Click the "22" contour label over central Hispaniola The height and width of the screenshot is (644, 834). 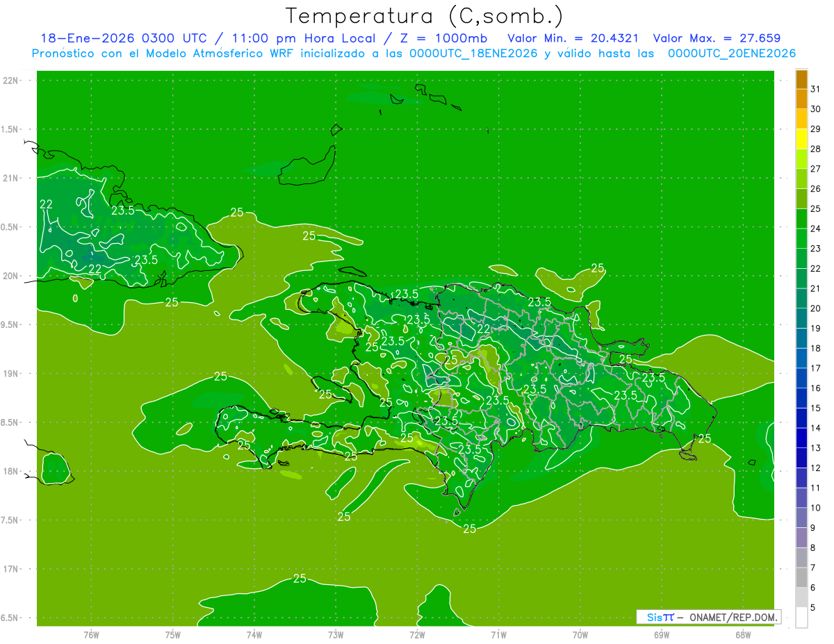click(484, 328)
